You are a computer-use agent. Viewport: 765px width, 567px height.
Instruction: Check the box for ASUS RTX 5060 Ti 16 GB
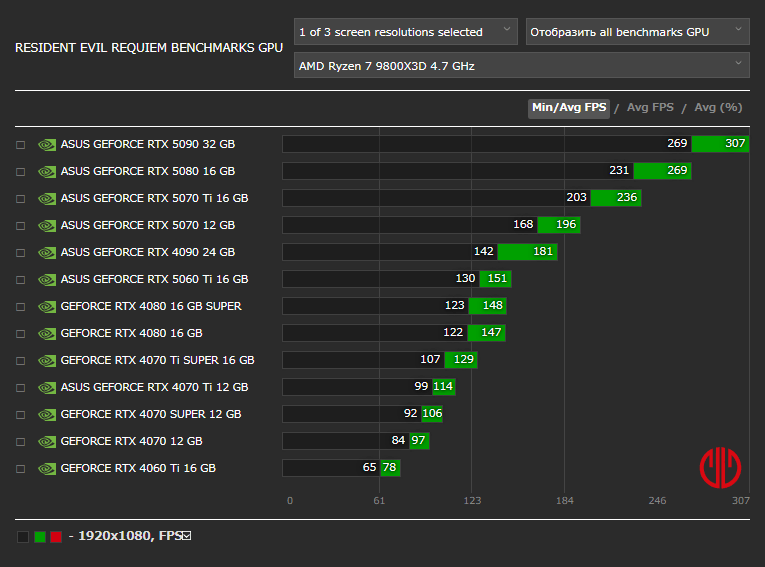click(x=20, y=279)
